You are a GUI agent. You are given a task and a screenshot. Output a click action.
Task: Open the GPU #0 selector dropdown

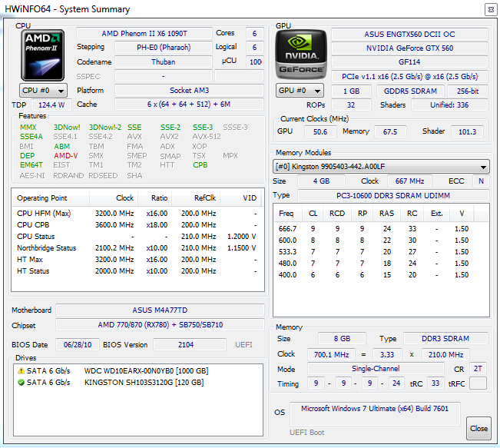pos(300,91)
